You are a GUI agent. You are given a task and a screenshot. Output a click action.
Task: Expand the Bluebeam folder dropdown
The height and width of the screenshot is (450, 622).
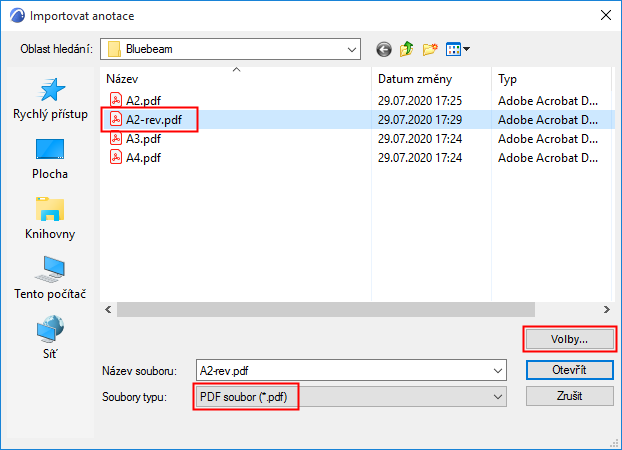(351, 48)
